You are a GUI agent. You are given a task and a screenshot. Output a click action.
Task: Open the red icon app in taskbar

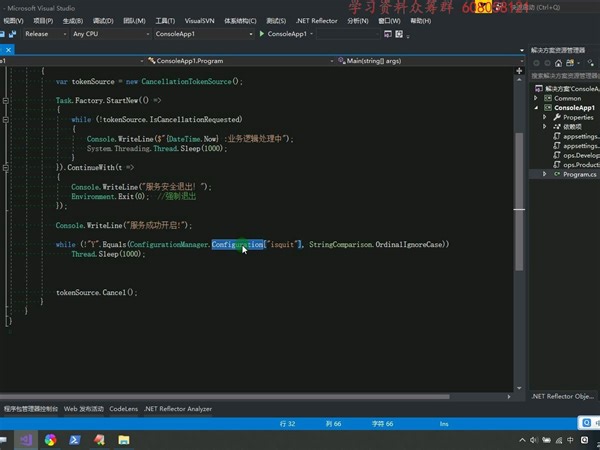(x=99, y=440)
